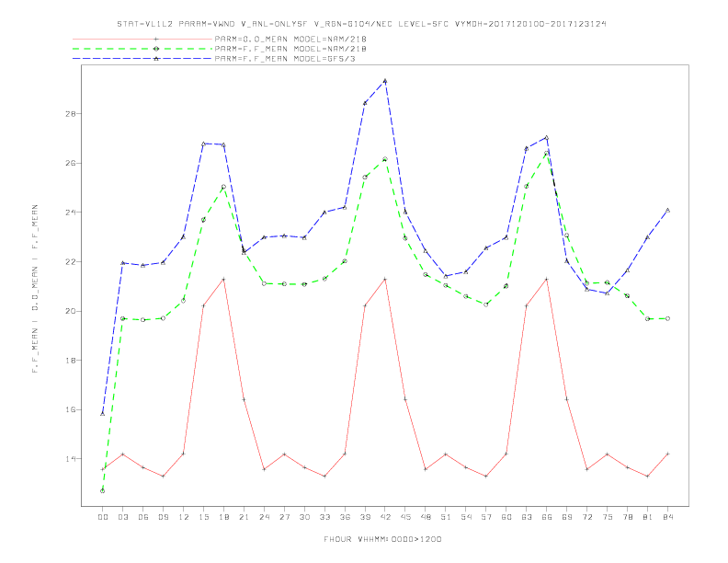728x563 pixels.
Task: Click x-axis forecast hour label 24
Action: (x=264, y=517)
